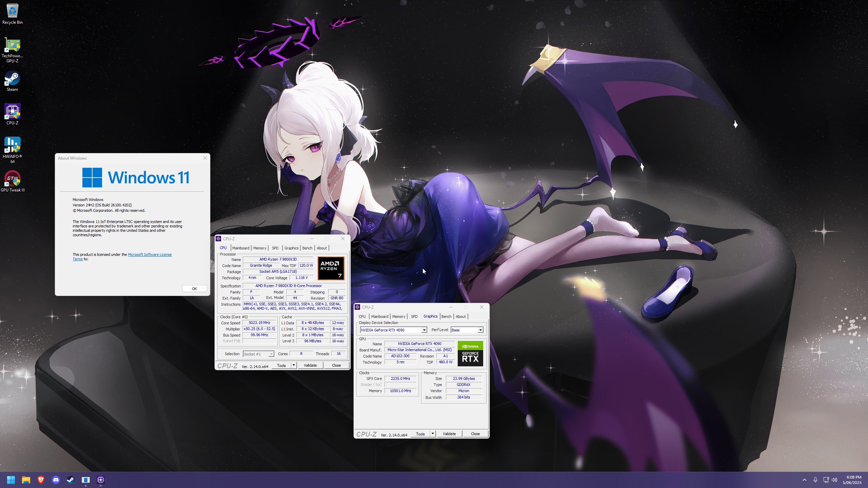The height and width of the screenshot is (488, 868).
Task: Open the Perf Level Base dropdown
Action: (467, 330)
